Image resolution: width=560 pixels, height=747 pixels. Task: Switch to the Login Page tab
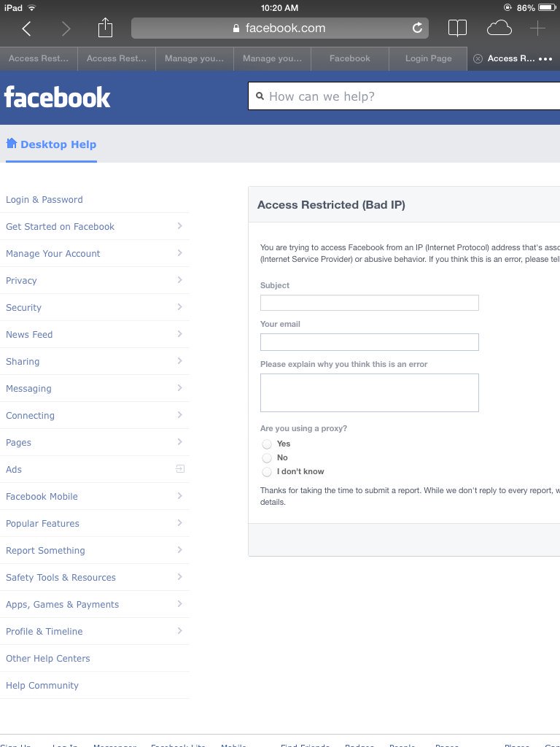(428, 58)
